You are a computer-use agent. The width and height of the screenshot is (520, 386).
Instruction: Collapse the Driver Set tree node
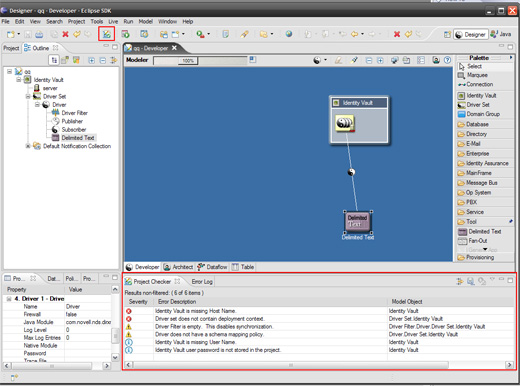[x=28, y=96]
